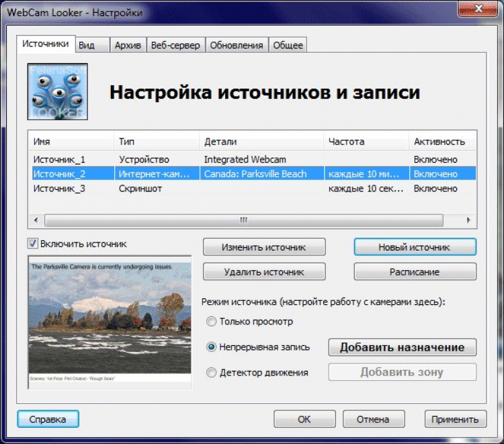Add a source with Новый источник
504x444 pixels.
point(415,247)
